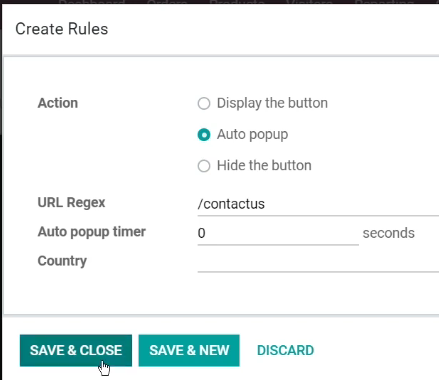Click the Auto popup timer label
The height and width of the screenshot is (380, 439).
92,232
